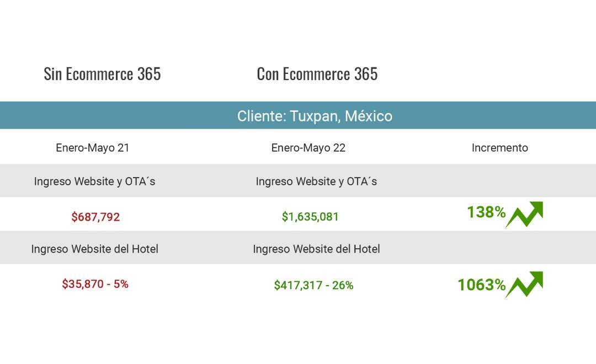Screen dimensions: 596x364
Task: Click the upward trend arrow beside 1063%
Action: 524,285
